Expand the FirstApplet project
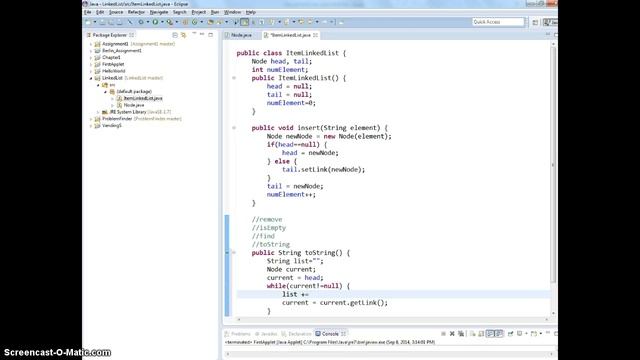Image resolution: width=640 pixels, height=360 pixels. point(91,64)
